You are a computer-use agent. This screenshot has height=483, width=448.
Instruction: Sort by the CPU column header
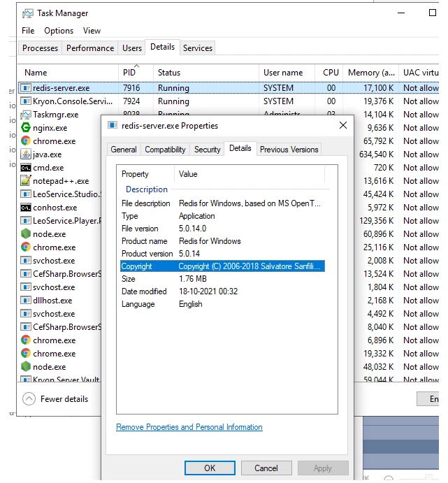coord(329,73)
